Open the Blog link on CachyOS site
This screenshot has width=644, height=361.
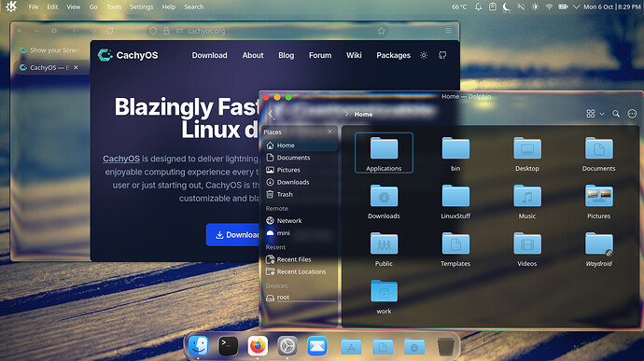[286, 55]
